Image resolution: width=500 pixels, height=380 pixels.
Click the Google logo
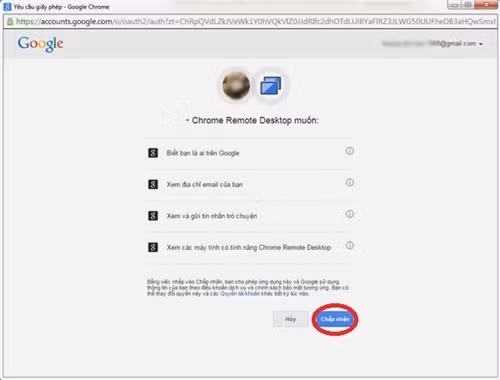tap(40, 44)
